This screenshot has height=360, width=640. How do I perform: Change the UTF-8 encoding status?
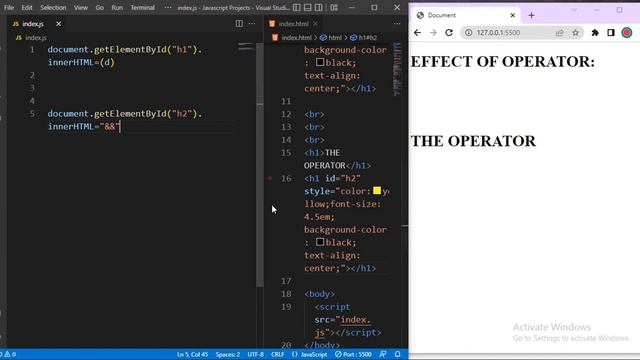click(x=256, y=354)
